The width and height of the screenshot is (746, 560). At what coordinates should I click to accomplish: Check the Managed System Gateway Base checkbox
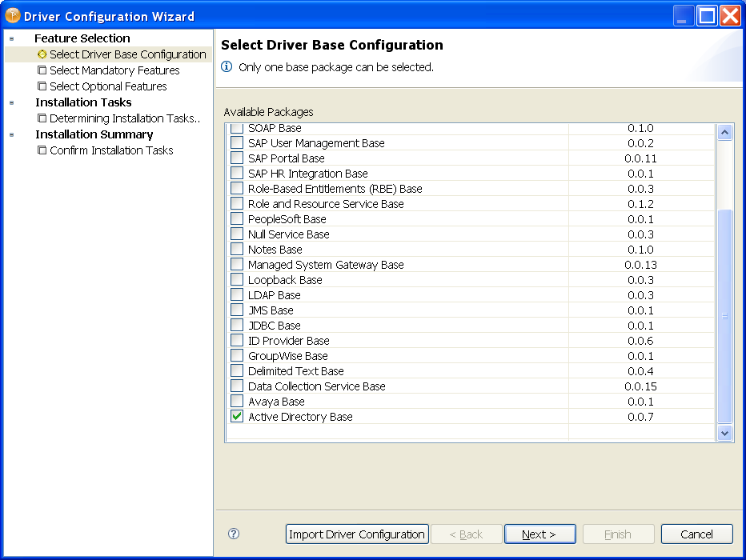(237, 265)
